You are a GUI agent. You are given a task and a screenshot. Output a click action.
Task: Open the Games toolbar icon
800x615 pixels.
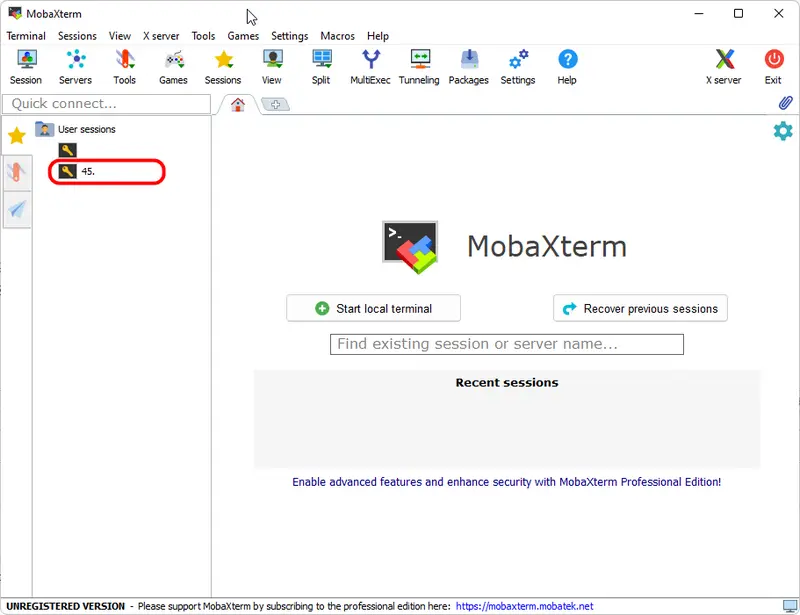pos(173,67)
